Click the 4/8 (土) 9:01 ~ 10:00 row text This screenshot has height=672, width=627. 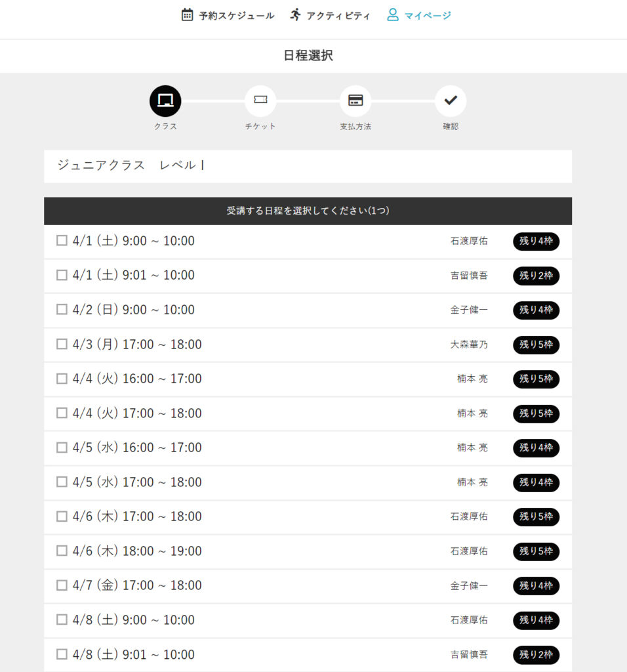click(x=134, y=654)
